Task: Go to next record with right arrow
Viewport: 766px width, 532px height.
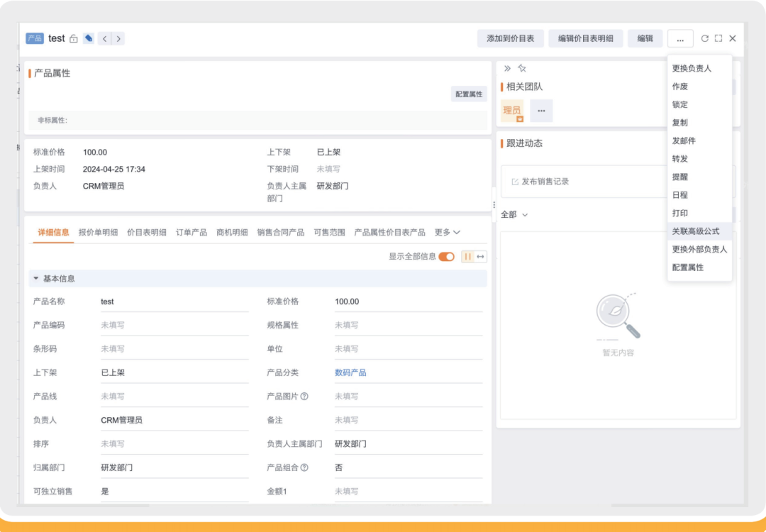Action: pyautogui.click(x=118, y=38)
